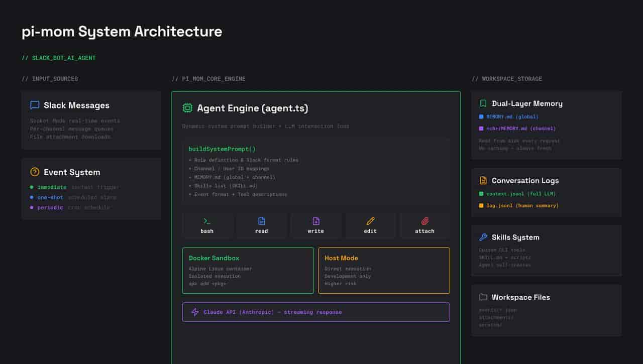Click the <ch>/MEMORY.md (channel) text

(521, 129)
